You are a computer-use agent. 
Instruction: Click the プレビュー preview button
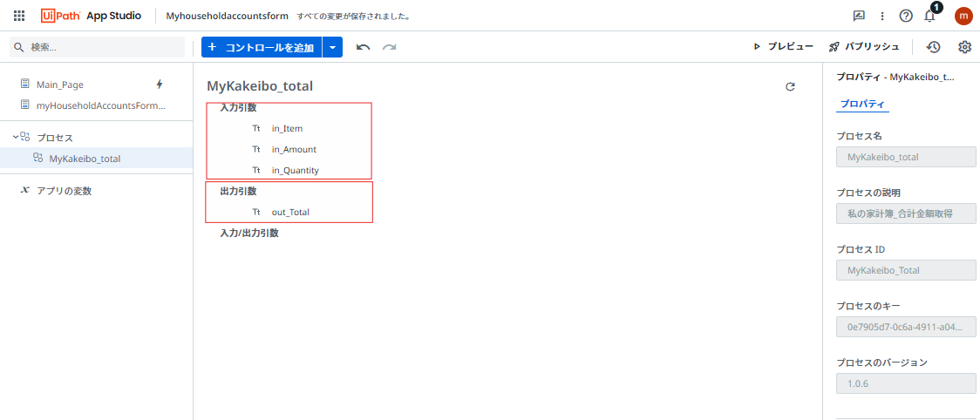[783, 46]
